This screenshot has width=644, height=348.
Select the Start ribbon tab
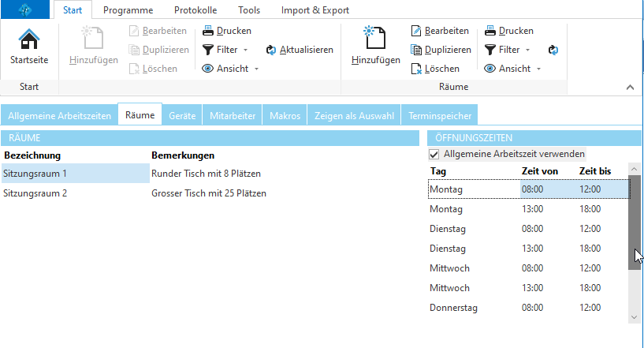click(x=73, y=10)
